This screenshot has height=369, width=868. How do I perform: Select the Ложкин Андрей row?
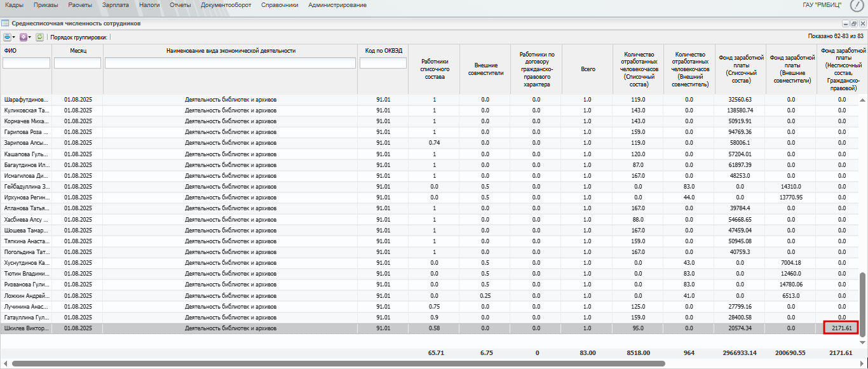429,295
